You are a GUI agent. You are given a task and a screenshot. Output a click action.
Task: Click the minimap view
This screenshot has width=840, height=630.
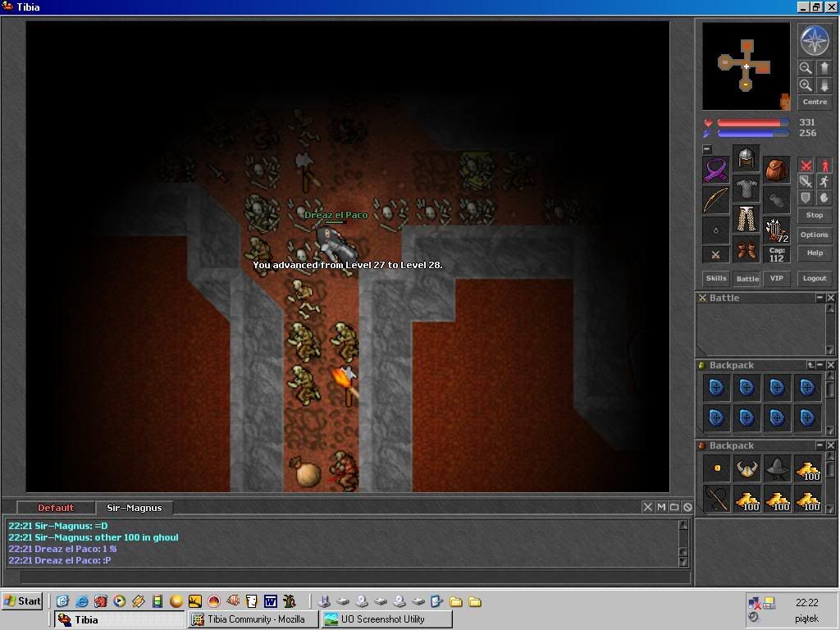tap(746, 66)
